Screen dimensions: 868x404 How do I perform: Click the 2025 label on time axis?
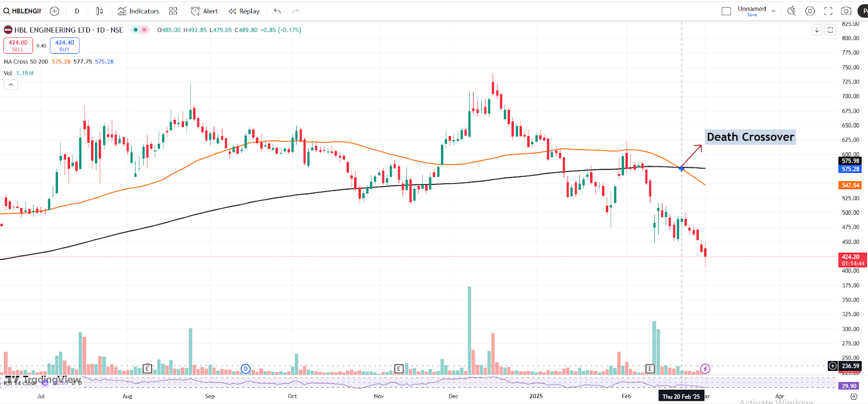(536, 396)
